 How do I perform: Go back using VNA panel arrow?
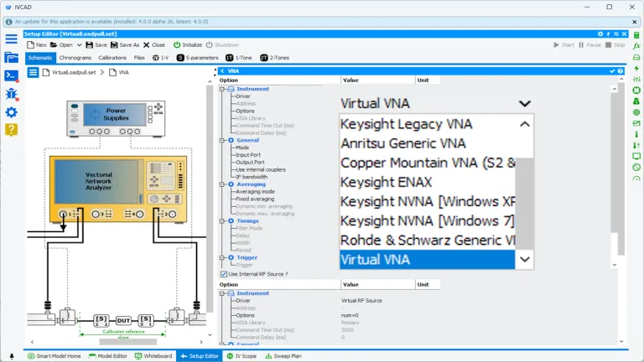[x=222, y=71]
